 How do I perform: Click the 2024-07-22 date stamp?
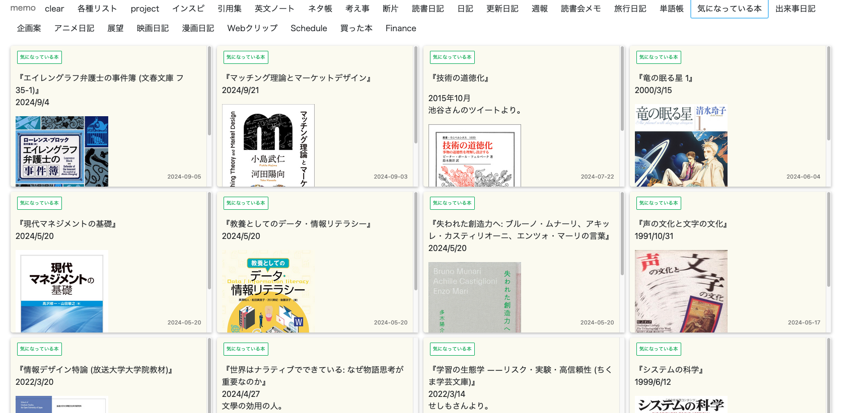coord(597,177)
